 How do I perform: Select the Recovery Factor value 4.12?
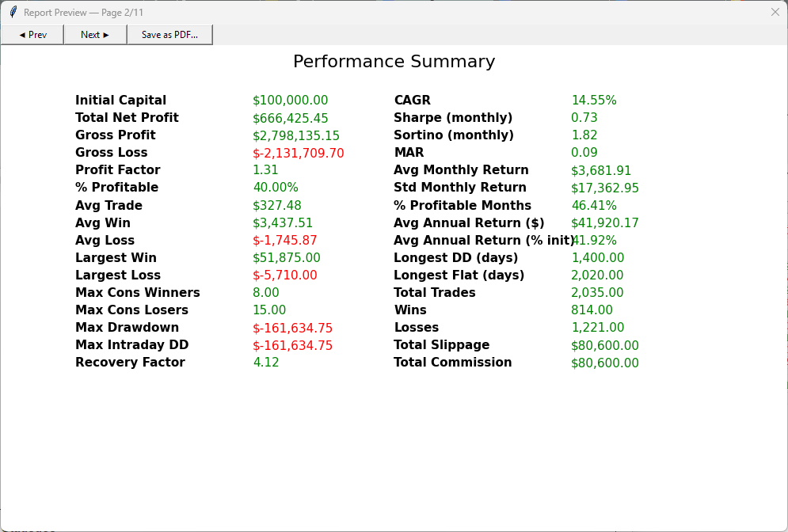click(x=266, y=363)
